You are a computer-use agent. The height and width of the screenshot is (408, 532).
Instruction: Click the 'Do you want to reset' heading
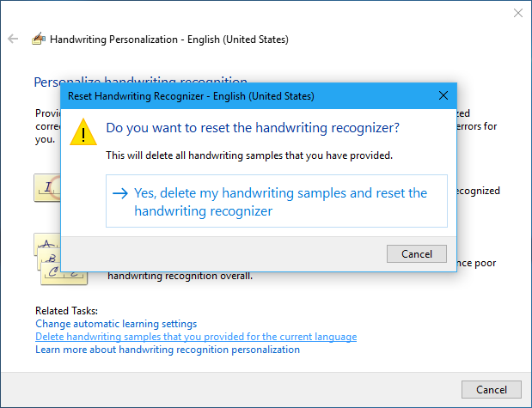point(253,128)
